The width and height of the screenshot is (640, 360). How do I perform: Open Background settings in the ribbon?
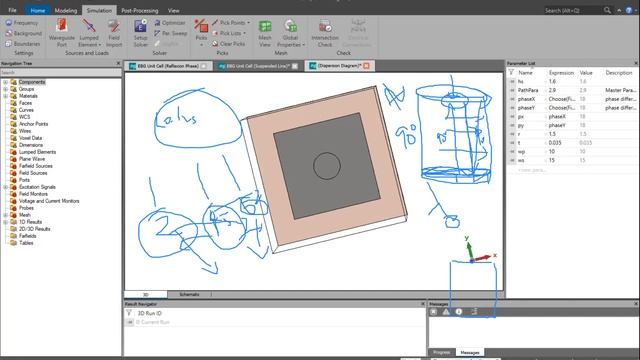24,33
